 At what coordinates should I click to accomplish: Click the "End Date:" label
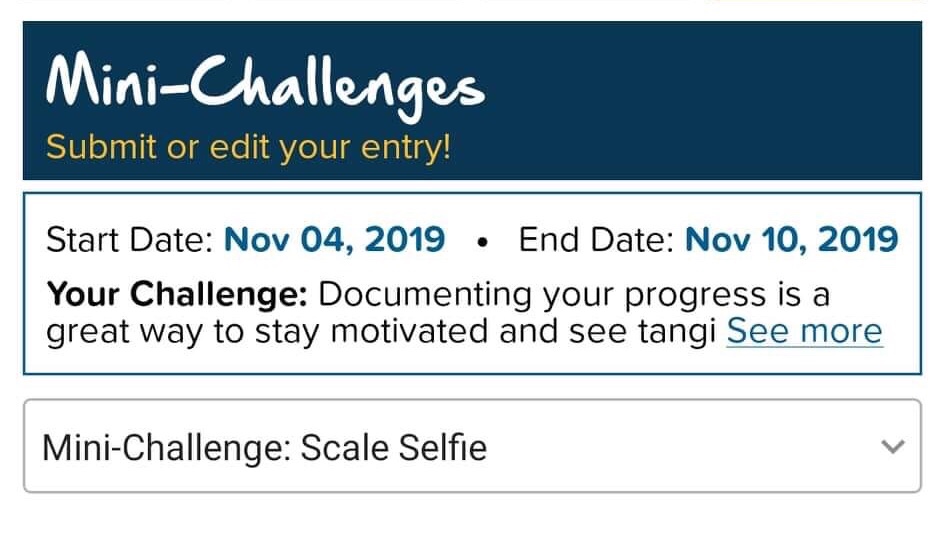pos(597,240)
